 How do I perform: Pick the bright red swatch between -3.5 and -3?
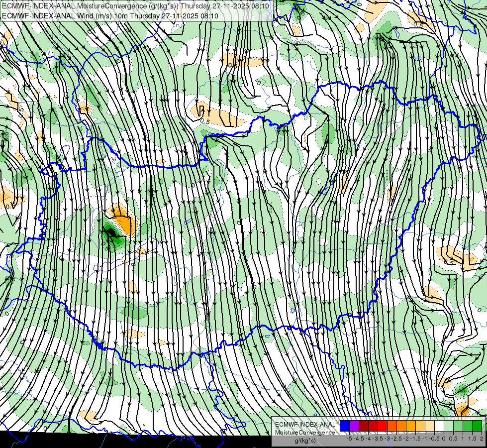(383, 426)
